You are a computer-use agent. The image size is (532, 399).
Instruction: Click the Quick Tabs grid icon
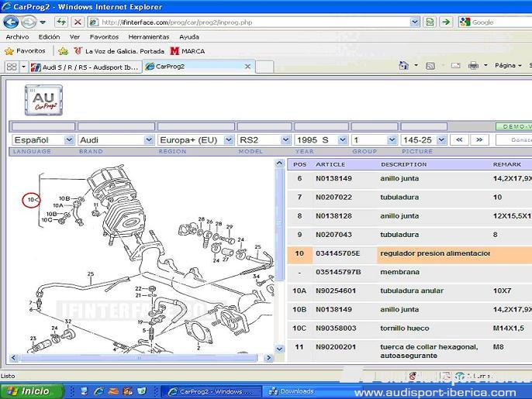click(12, 67)
